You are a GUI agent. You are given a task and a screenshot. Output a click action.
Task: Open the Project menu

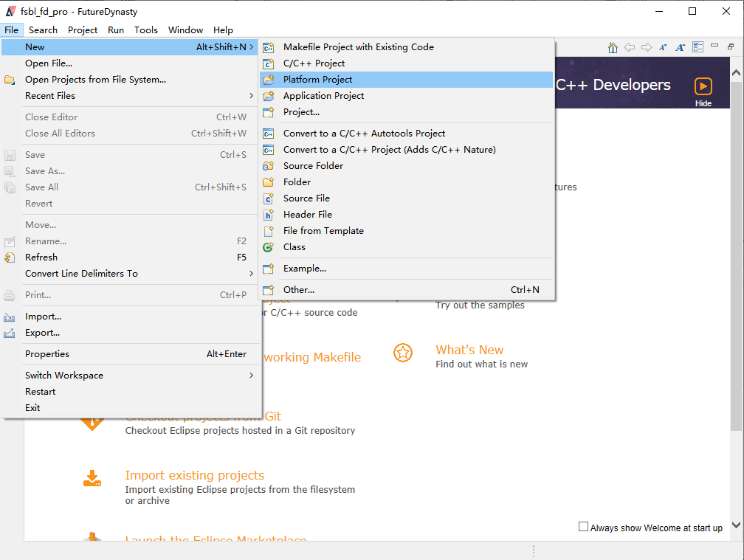point(83,30)
